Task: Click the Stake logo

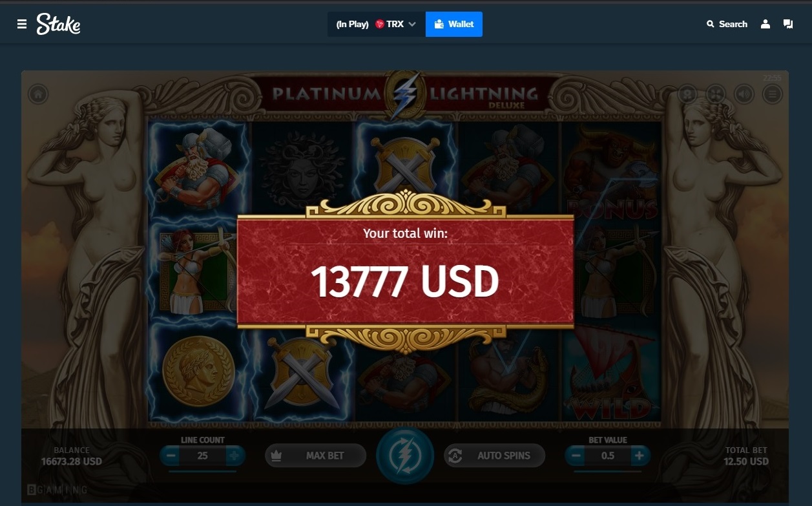Action: coord(58,24)
